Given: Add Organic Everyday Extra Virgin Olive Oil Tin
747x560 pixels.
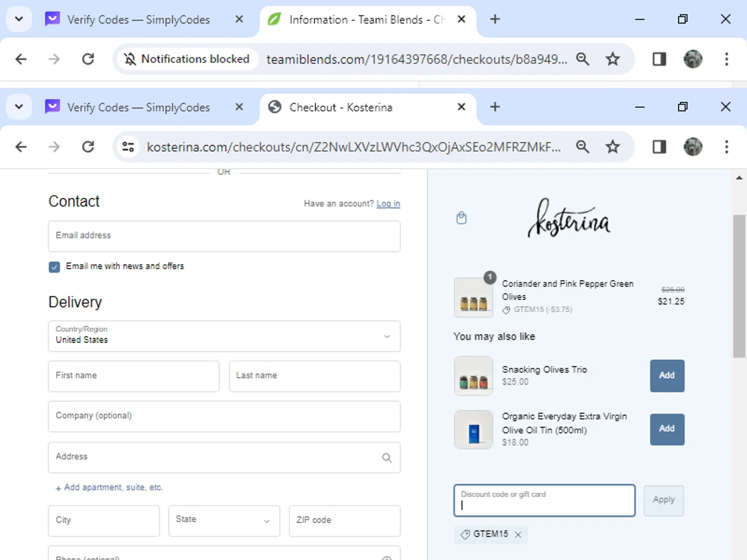Looking at the screenshot, I should point(667,429).
